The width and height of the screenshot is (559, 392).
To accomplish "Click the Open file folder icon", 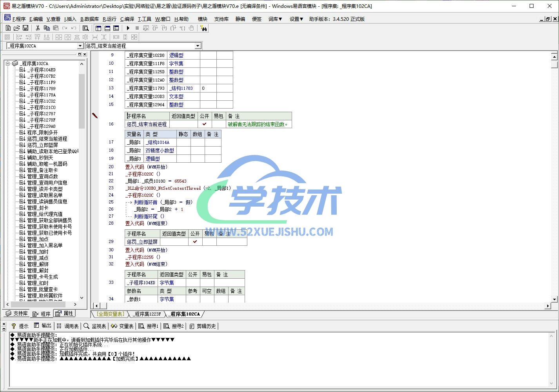I will pyautogui.click(x=16, y=28).
